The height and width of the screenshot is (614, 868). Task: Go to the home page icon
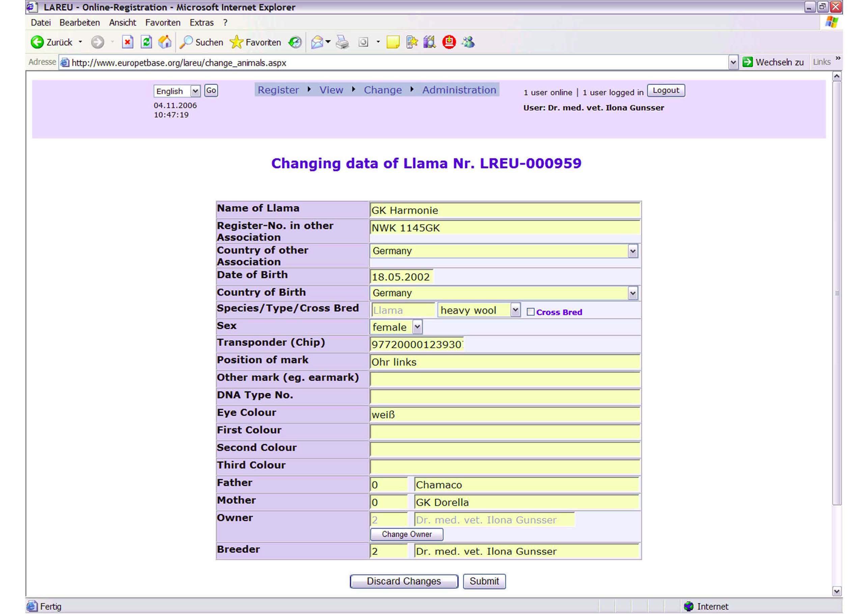(165, 42)
